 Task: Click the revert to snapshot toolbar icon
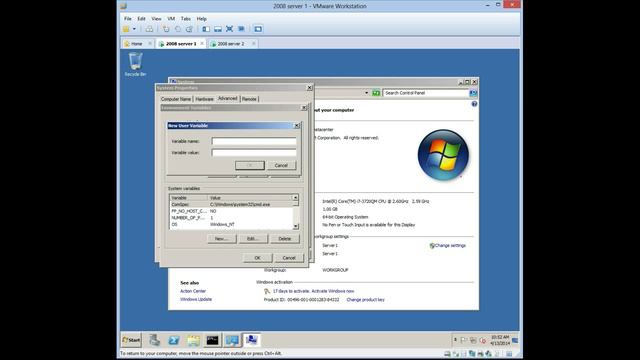[x=178, y=29]
